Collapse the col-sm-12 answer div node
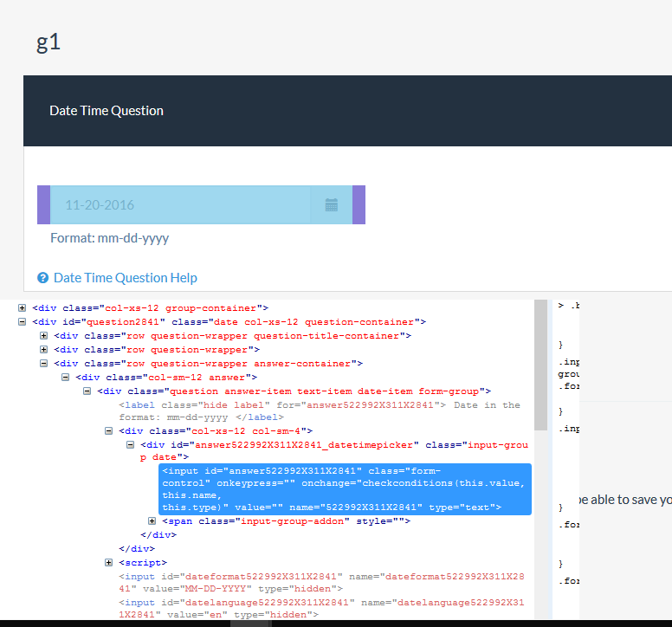Viewport: 672px width, 627px height. [x=66, y=378]
